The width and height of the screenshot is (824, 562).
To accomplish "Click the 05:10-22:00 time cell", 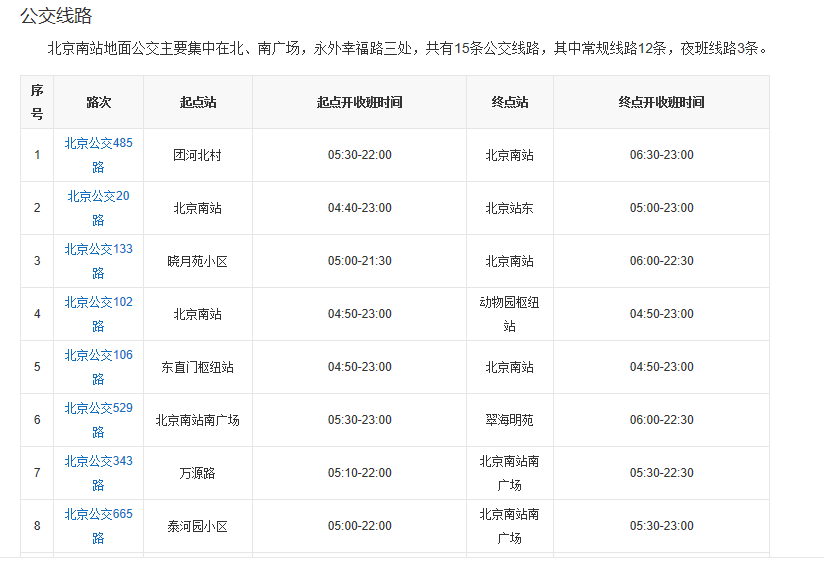I will (359, 473).
